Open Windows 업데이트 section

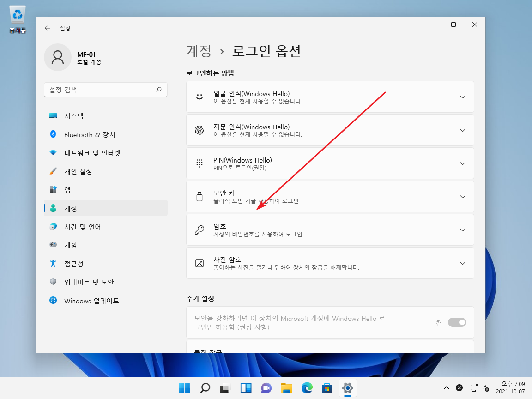(x=105, y=301)
